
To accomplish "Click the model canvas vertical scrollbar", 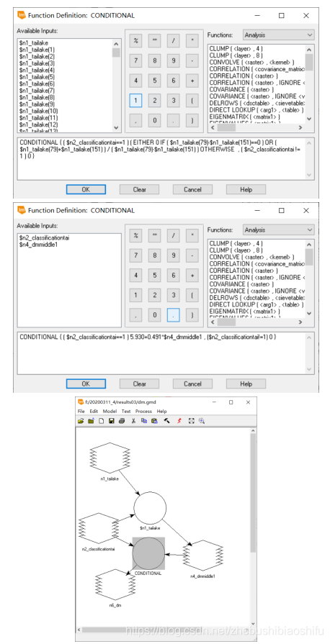I will [x=253, y=527].
